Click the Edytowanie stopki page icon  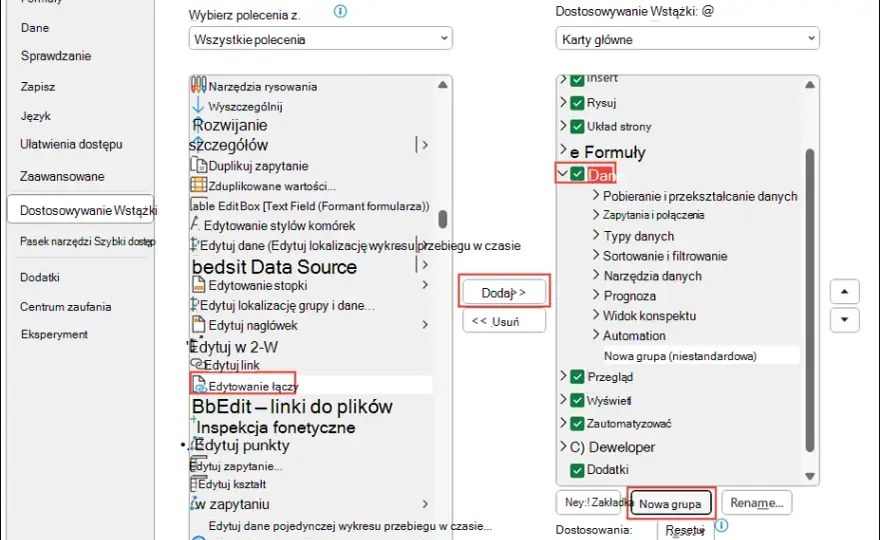pyautogui.click(x=199, y=285)
